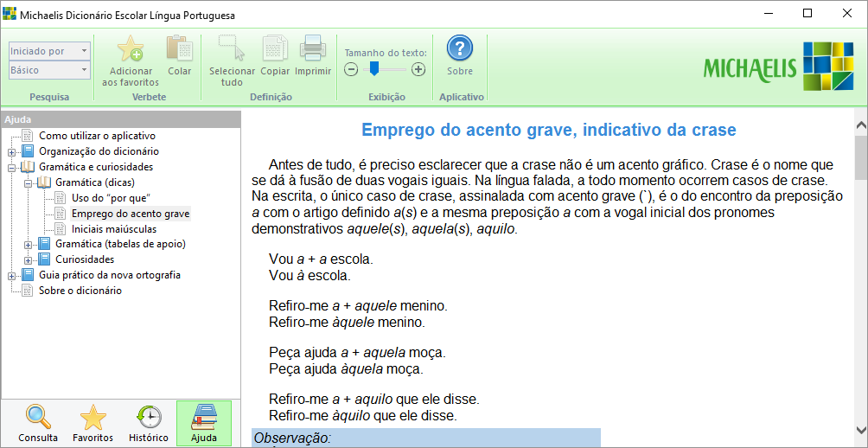Image resolution: width=868 pixels, height=448 pixels.
Task: Click the line "Peça ajuda àquela moça."
Action: [346, 368]
